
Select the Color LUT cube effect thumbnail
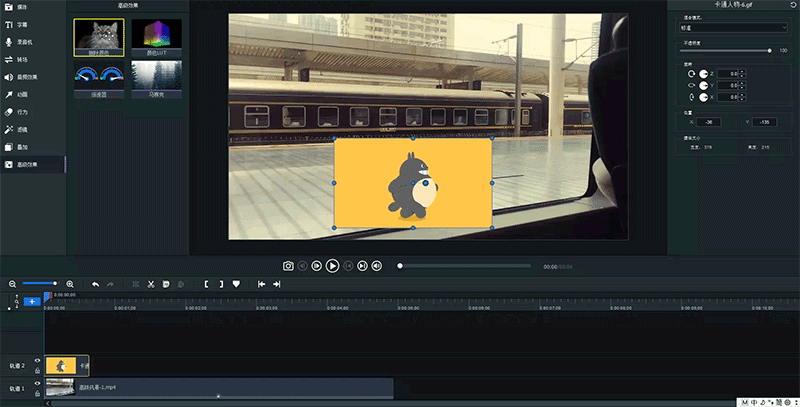(x=157, y=37)
